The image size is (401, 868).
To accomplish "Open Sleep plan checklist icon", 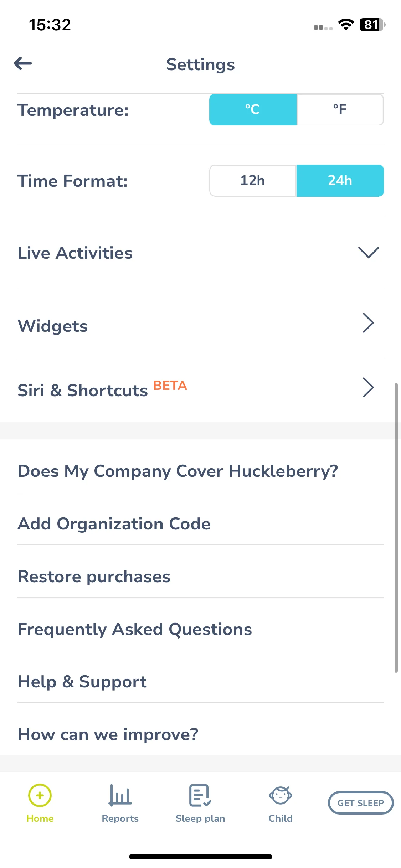I will pyautogui.click(x=200, y=795).
